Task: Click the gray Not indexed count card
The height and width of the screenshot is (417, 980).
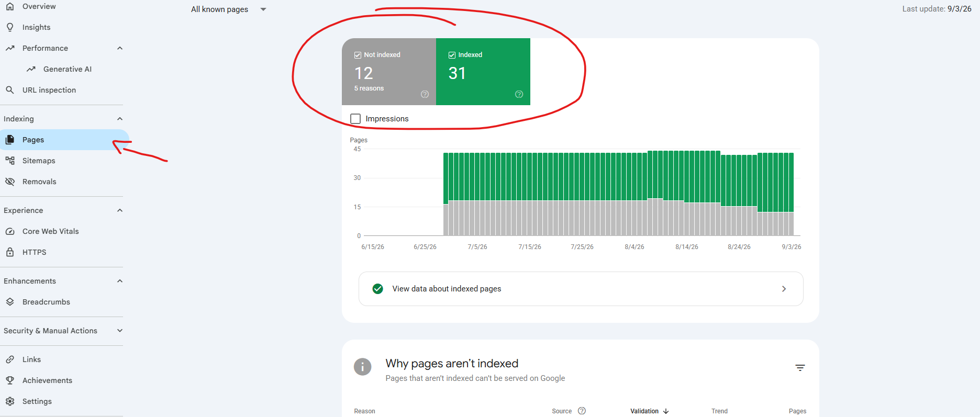Action: 389,72
